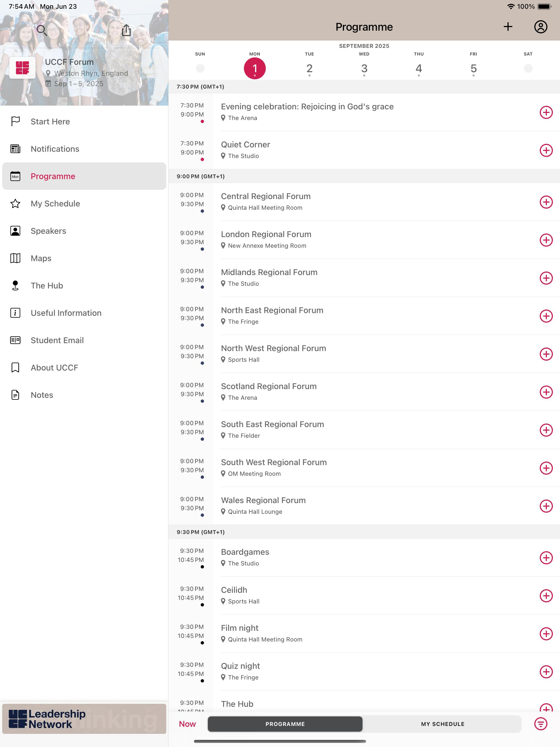Open the user profile icon
Image resolution: width=560 pixels, height=747 pixels.
click(x=540, y=27)
